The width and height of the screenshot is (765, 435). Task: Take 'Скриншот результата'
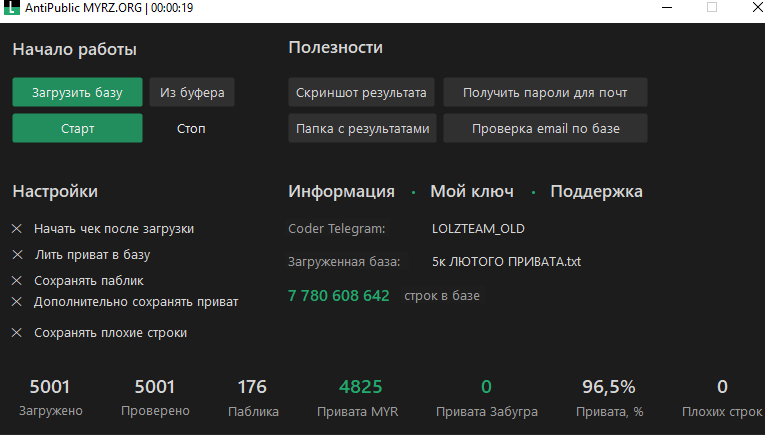(x=362, y=92)
